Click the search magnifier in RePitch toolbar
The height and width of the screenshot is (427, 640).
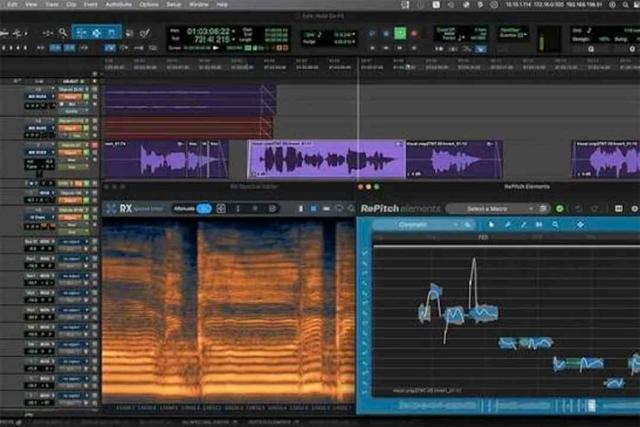tap(557, 225)
